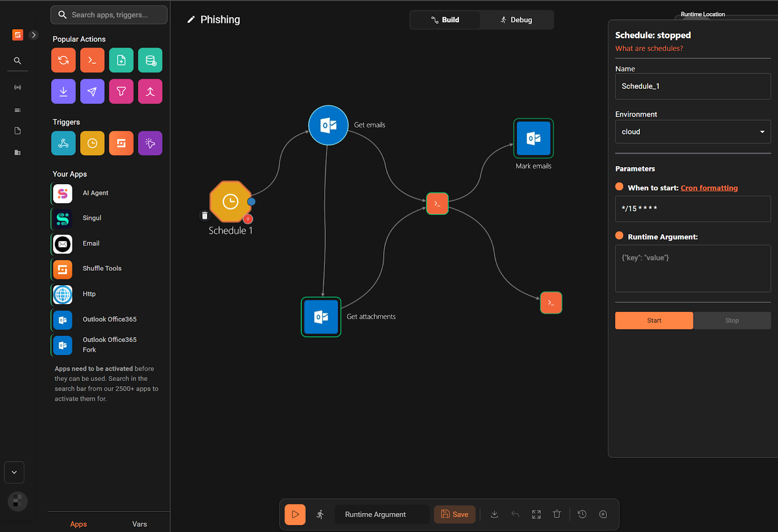Switch to the Vars tab
Viewport: 778px width, 532px height.
(x=139, y=524)
